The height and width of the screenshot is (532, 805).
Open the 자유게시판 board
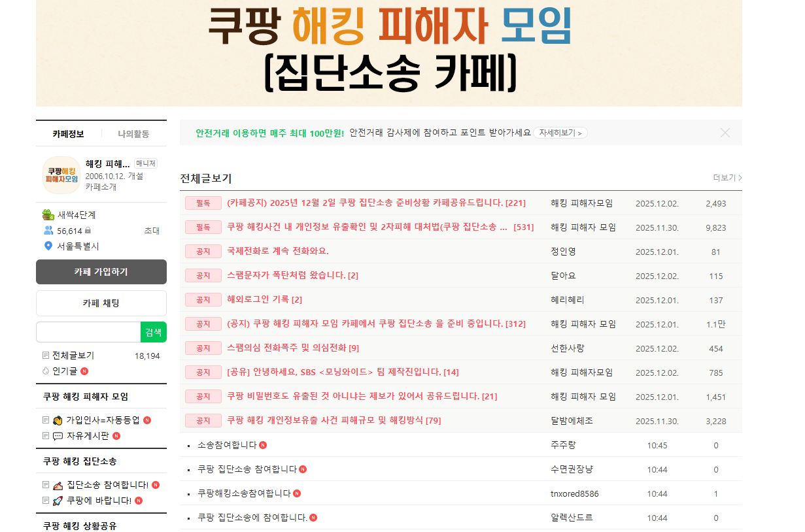[88, 436]
